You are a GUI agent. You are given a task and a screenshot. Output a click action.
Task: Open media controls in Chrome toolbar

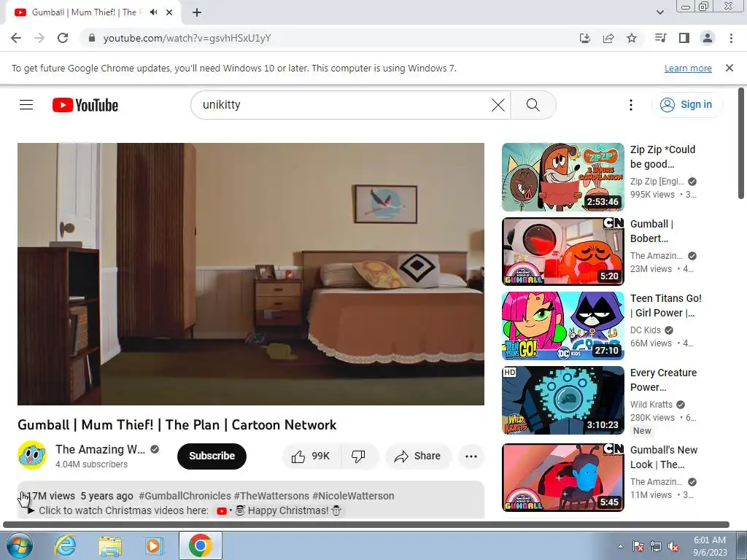(660, 38)
